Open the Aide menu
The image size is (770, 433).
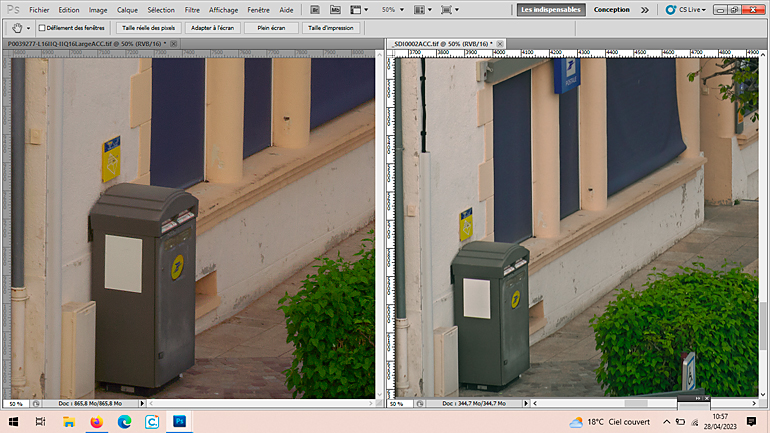point(286,10)
